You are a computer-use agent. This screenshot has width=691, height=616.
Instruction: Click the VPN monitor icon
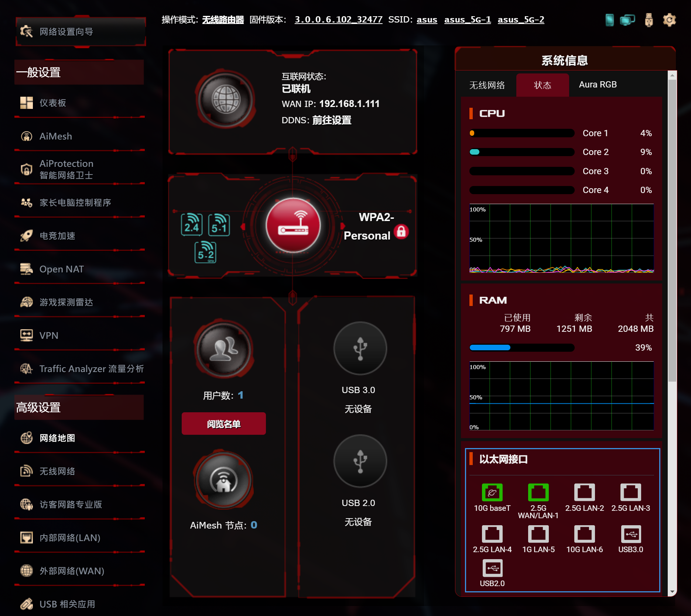coord(27,335)
